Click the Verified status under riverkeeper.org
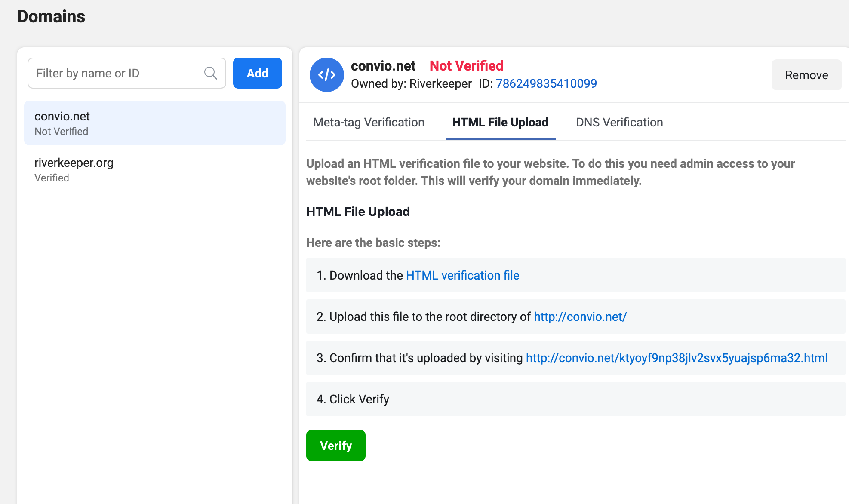 tap(52, 178)
